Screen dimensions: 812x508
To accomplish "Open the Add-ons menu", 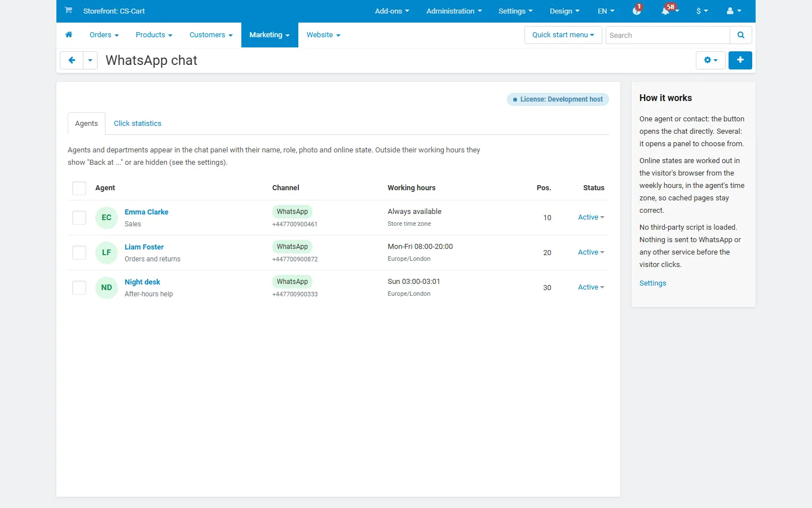I will 392,11.
